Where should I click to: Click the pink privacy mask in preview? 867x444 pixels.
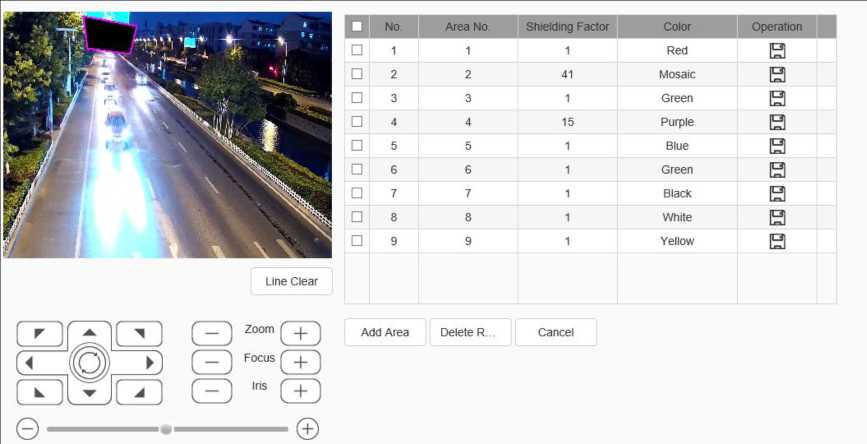[x=109, y=35]
